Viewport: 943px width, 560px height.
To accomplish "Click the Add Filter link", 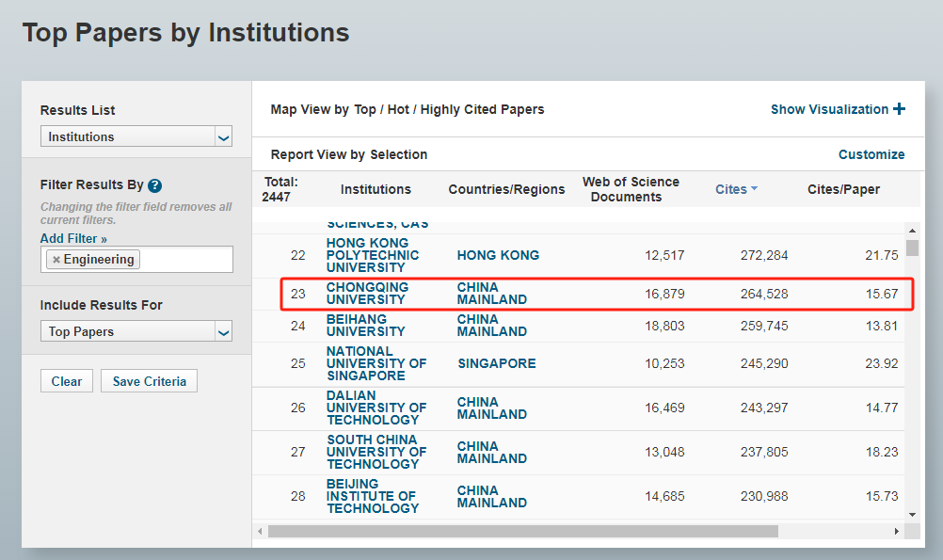I will point(73,238).
